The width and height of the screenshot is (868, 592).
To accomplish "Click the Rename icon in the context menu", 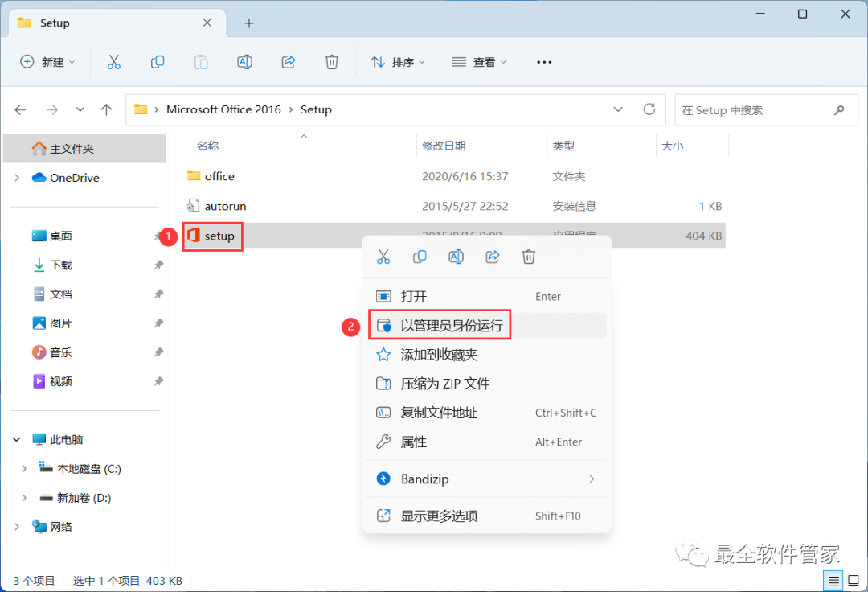I will [x=457, y=257].
